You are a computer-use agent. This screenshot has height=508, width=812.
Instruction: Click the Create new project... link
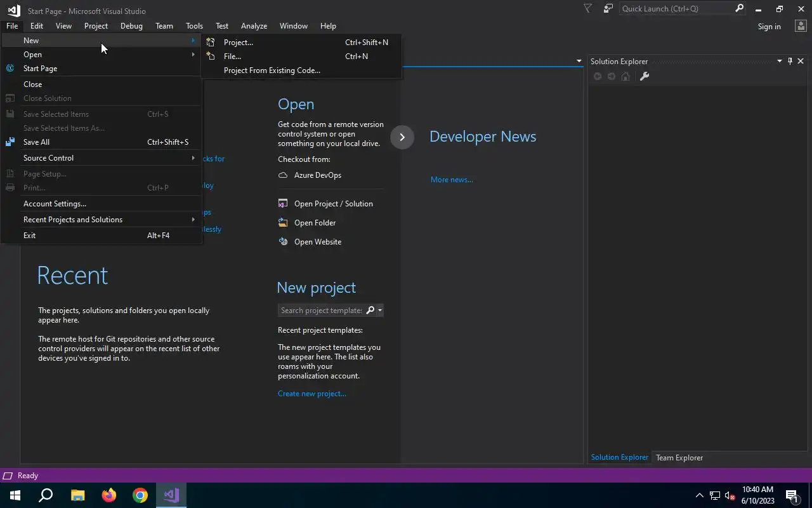(312, 394)
